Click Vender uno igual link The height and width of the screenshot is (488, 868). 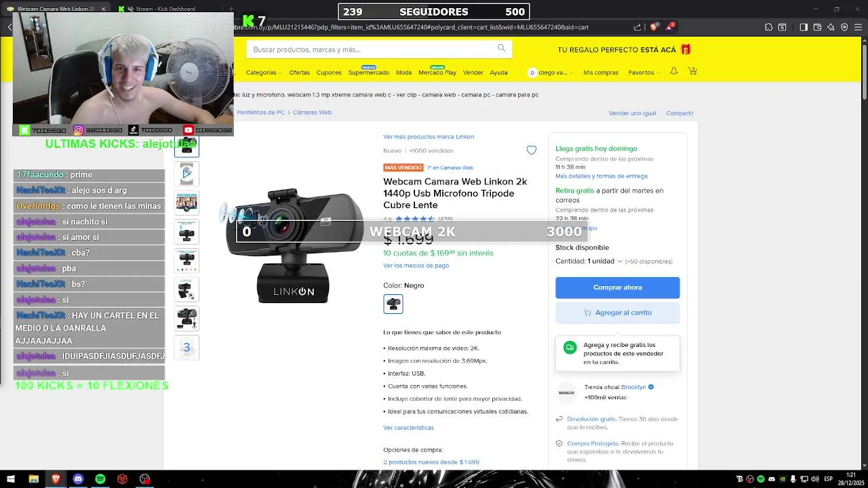click(x=632, y=113)
